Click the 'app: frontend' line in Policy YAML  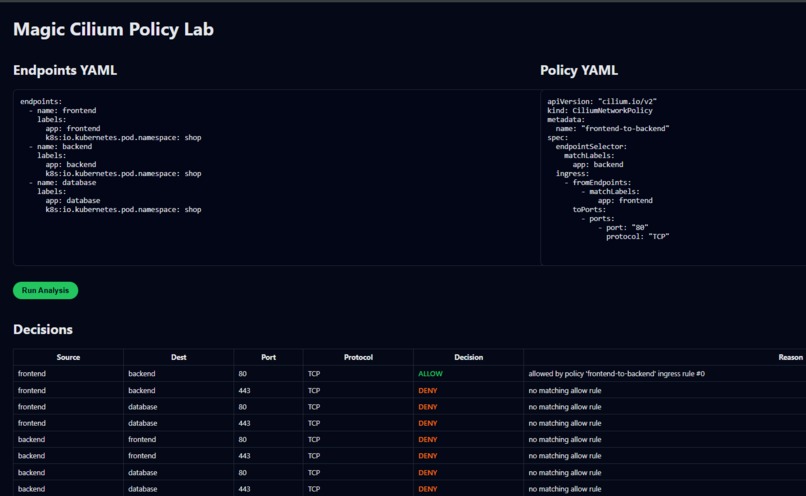625,200
